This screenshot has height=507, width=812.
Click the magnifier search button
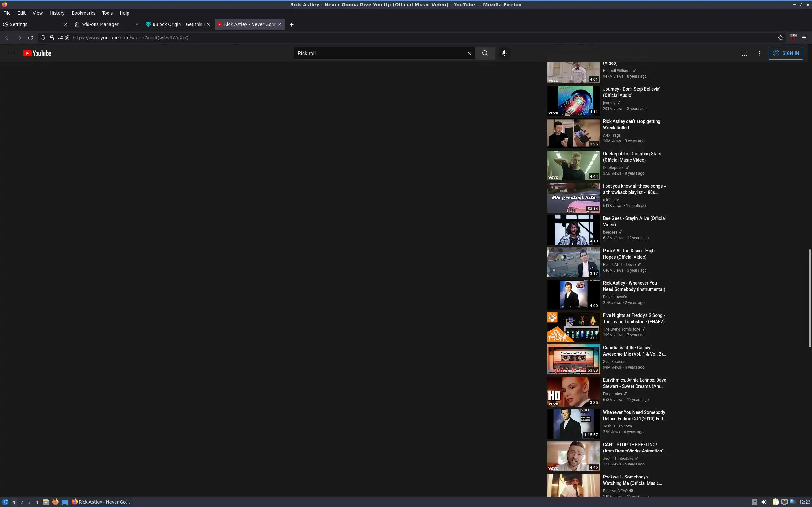(485, 53)
